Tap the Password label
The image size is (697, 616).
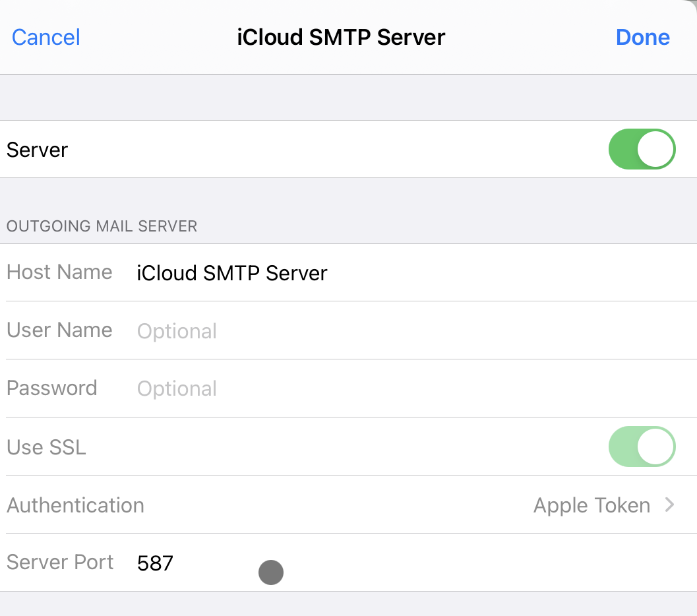[x=52, y=388]
